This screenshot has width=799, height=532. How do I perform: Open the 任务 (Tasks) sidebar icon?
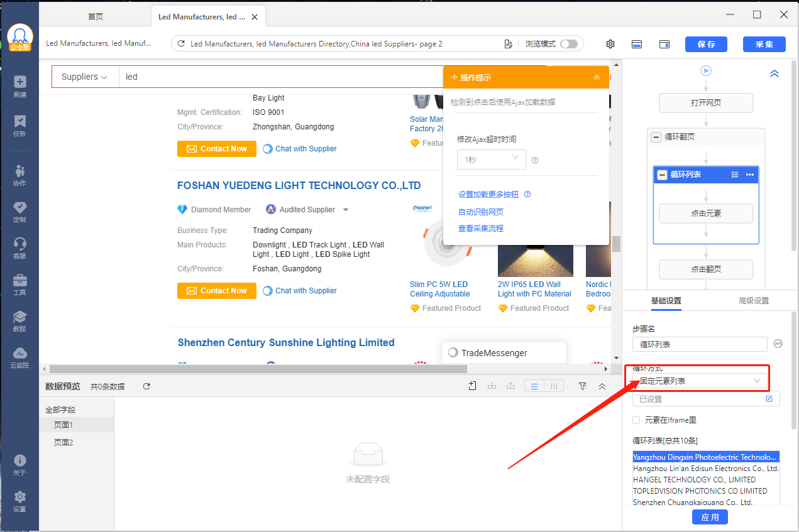coord(19,126)
